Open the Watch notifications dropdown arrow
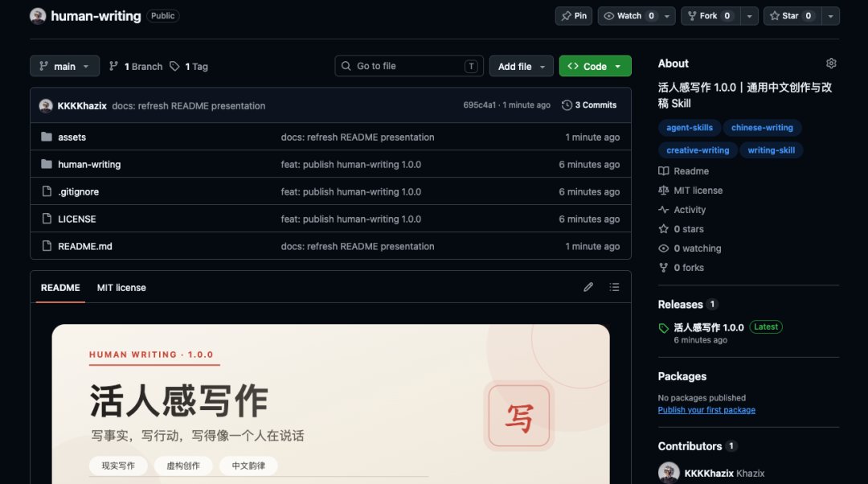868x484 pixels. [667, 16]
